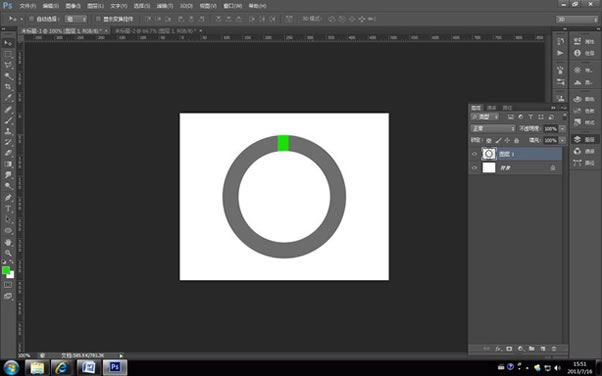
Task: Select the Eraser tool
Action: (x=8, y=153)
